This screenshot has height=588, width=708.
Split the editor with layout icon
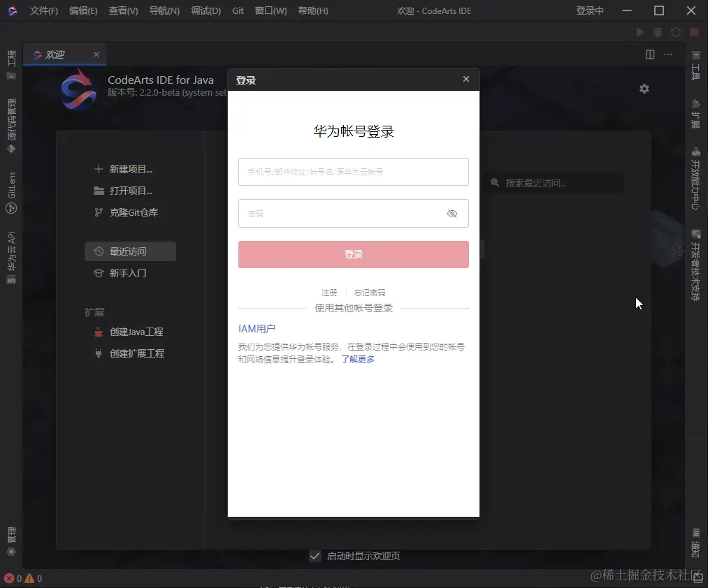pyautogui.click(x=650, y=54)
